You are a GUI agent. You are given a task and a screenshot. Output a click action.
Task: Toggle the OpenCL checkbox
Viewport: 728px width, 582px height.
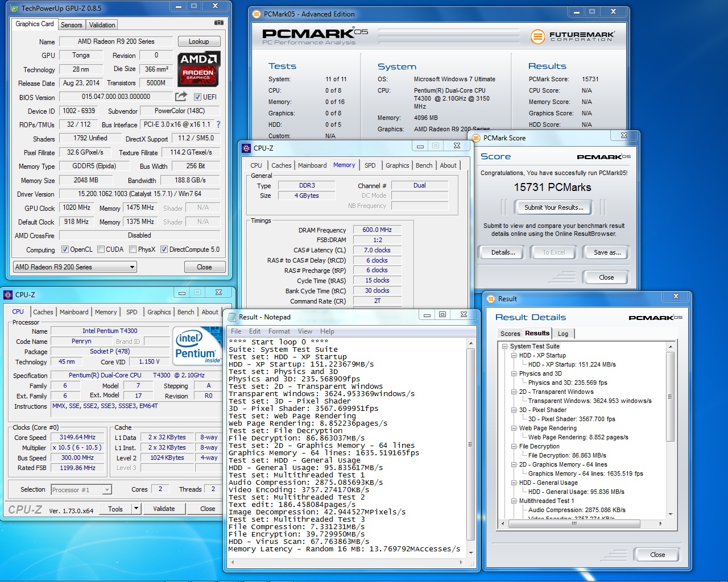(x=65, y=249)
